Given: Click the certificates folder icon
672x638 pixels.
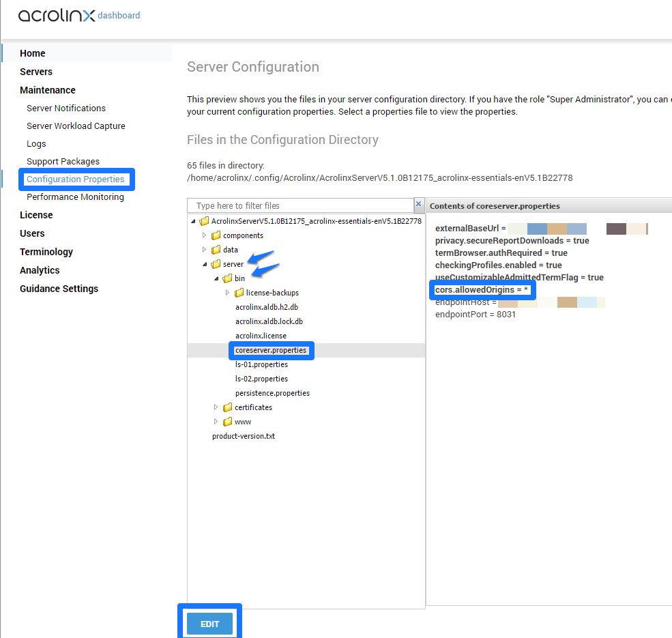Looking at the screenshot, I should [x=228, y=407].
